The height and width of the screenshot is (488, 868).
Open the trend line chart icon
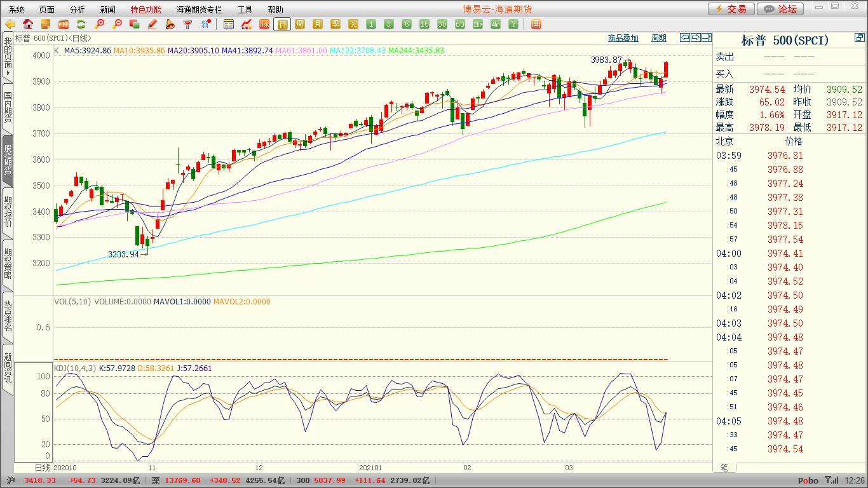247,24
